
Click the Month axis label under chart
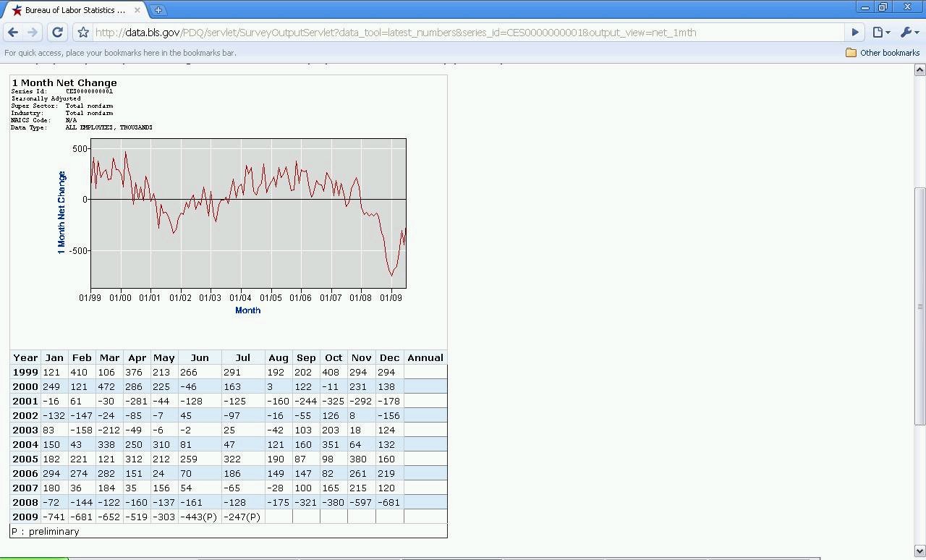click(247, 310)
